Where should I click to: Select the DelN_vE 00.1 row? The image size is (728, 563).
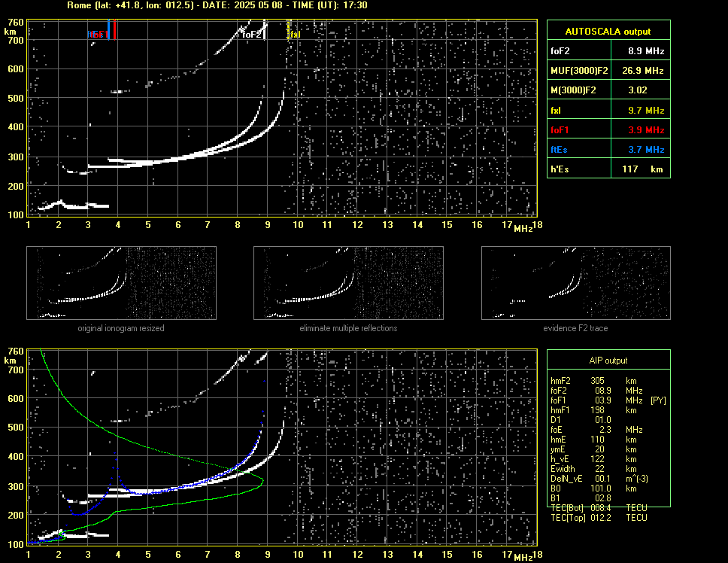click(x=599, y=479)
